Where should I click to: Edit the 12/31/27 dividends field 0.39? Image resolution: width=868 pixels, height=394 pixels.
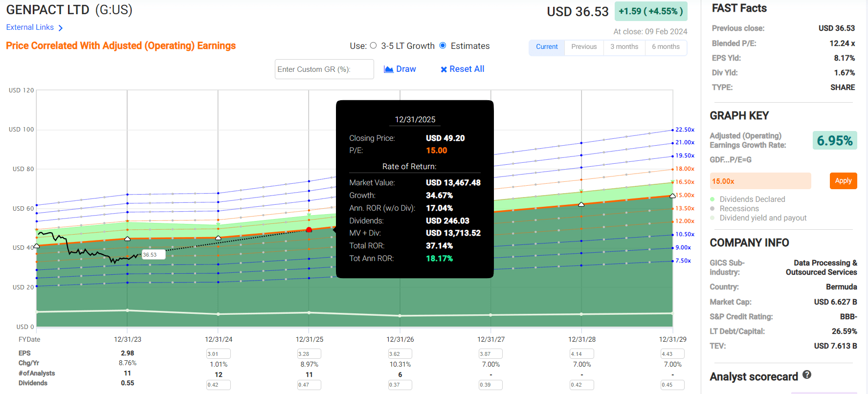coord(490,385)
